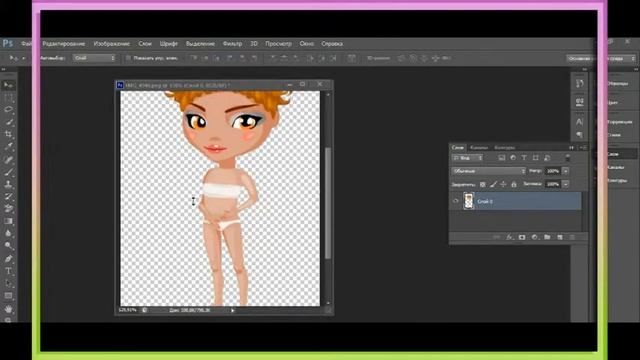640x360 pixels.
Task: Open the 'Изображение' menu
Action: [x=111, y=44]
